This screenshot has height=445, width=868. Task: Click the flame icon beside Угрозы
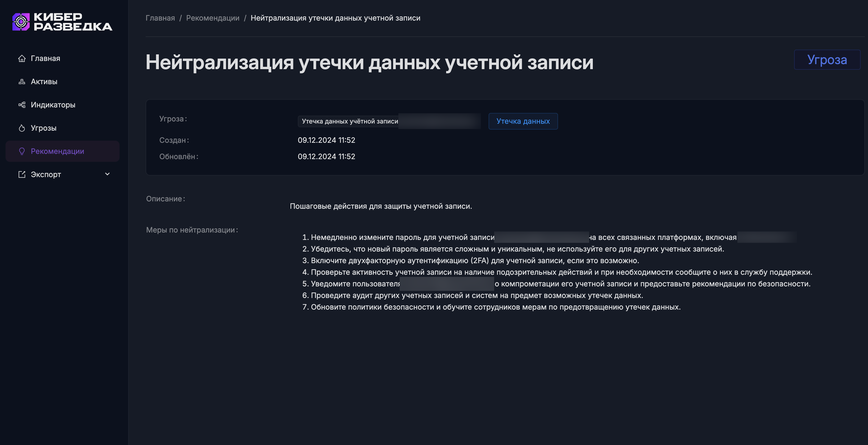pos(22,128)
